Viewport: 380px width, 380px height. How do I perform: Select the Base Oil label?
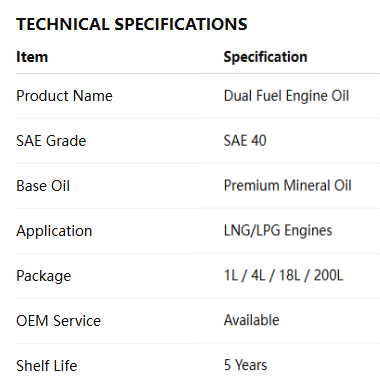[43, 186]
